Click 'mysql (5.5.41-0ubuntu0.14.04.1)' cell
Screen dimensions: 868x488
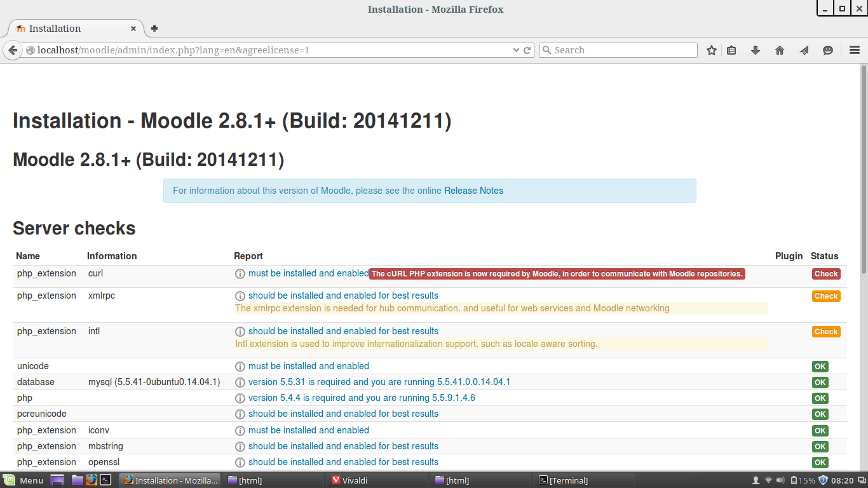pyautogui.click(x=154, y=382)
